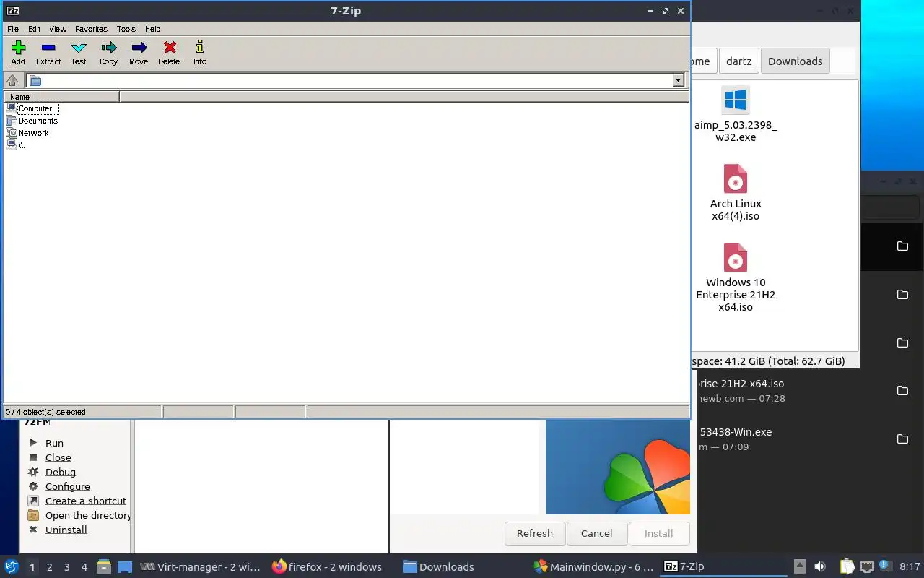Open the Help menu
924x578 pixels.
point(152,29)
